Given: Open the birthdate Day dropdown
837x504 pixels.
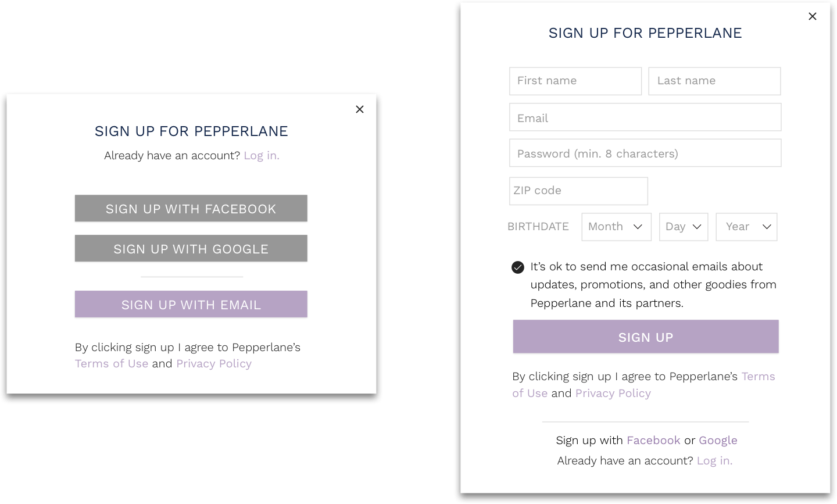Looking at the screenshot, I should point(683,227).
